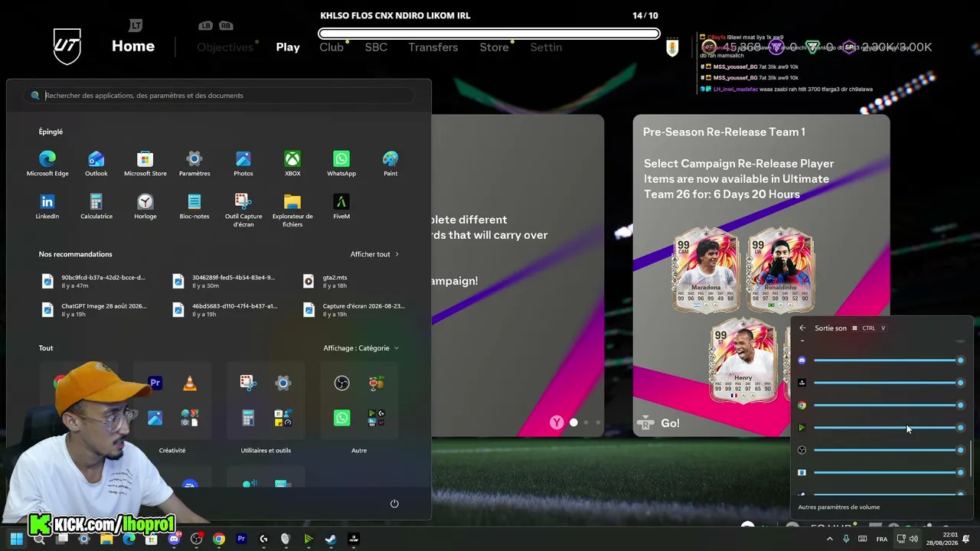The image size is (980, 551).
Task: Open the pinned Microsoft Store app
Action: [x=145, y=163]
